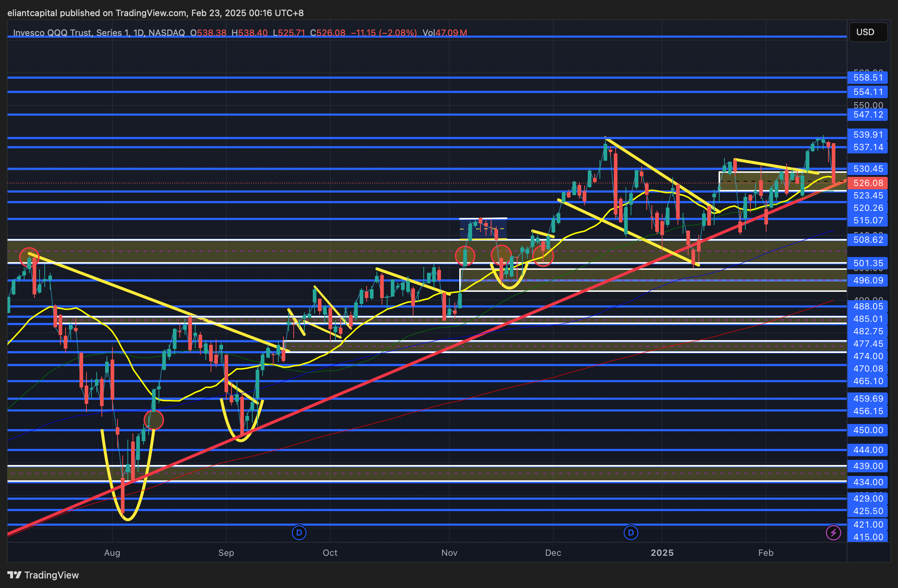Click the leftmost red circle at July high

click(x=29, y=257)
